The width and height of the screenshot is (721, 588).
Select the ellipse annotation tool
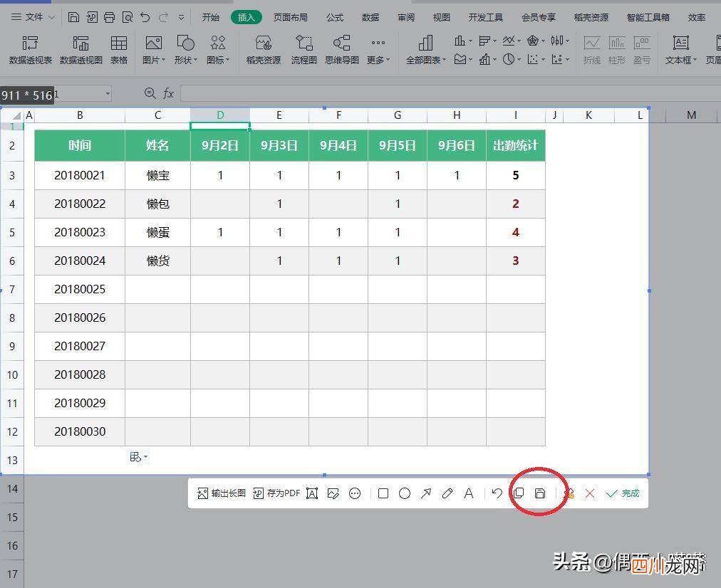(x=405, y=493)
